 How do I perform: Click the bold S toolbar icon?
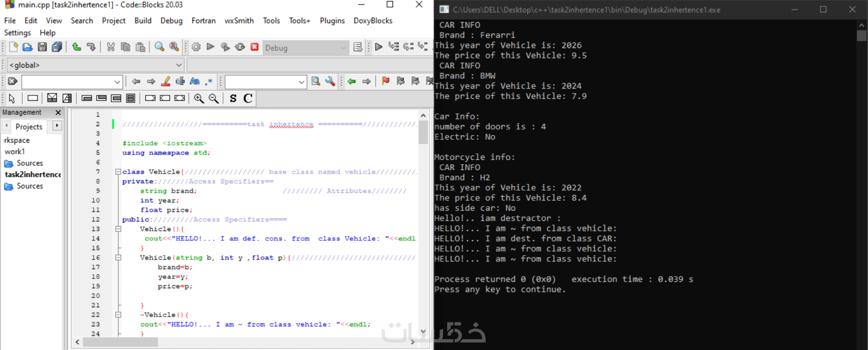pos(233,99)
